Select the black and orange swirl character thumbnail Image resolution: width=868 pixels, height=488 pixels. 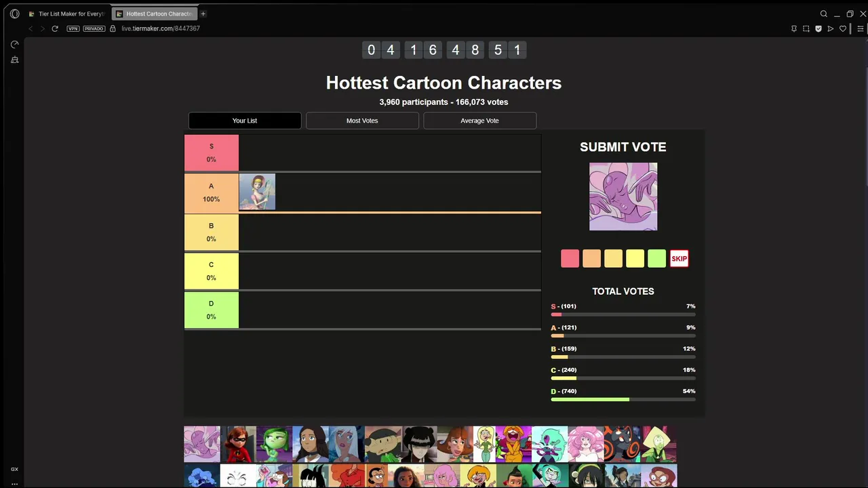click(623, 444)
